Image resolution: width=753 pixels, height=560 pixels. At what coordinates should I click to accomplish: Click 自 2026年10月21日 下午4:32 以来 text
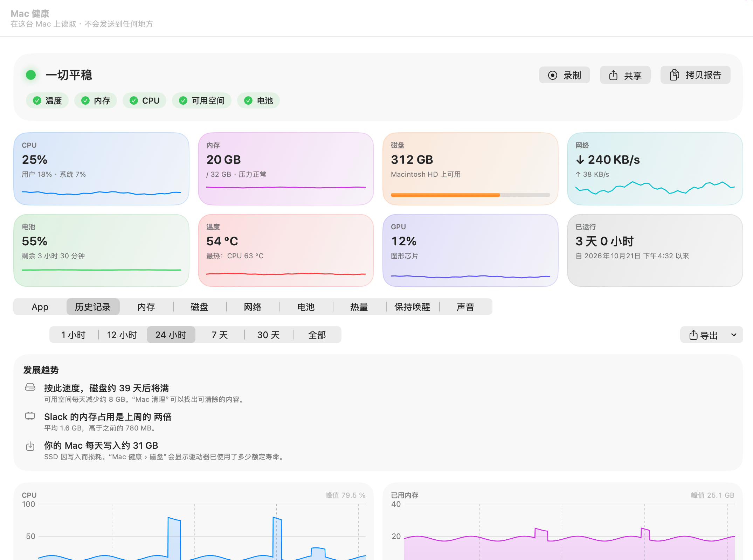click(633, 256)
